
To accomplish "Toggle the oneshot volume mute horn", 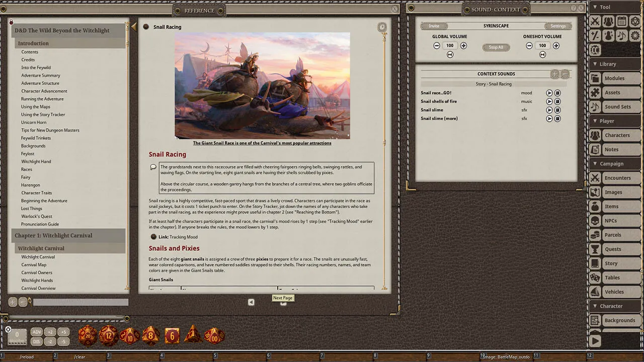I will [542, 54].
